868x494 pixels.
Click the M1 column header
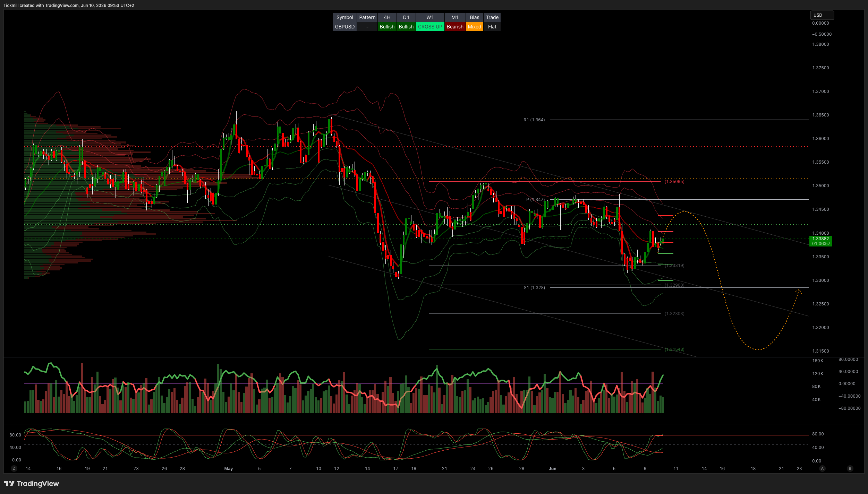tap(455, 17)
